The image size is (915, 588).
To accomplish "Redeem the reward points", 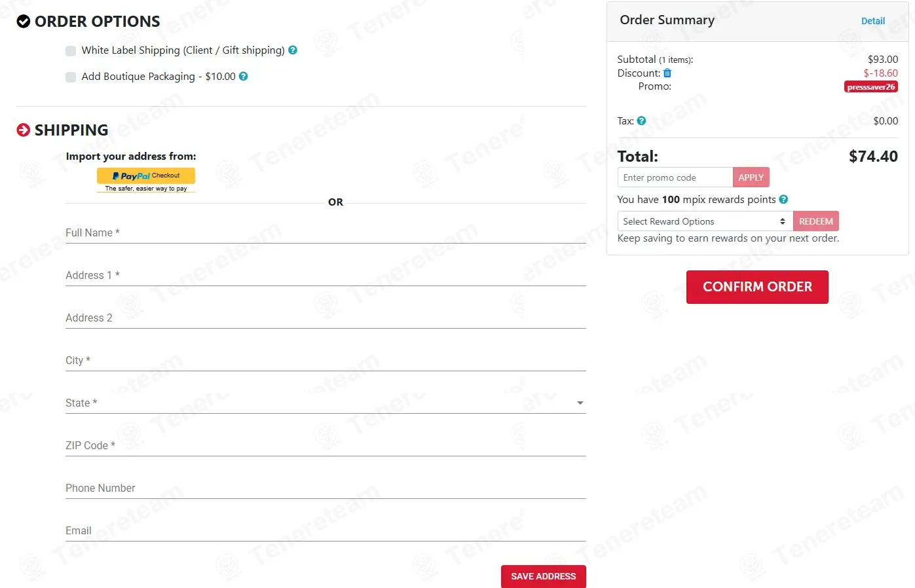I will [815, 221].
